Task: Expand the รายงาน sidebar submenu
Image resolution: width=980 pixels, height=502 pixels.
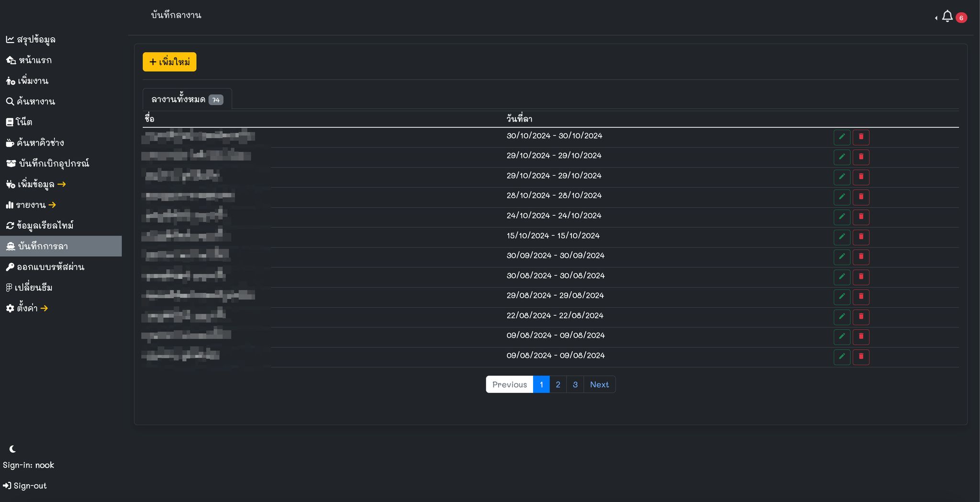Action: click(31, 205)
